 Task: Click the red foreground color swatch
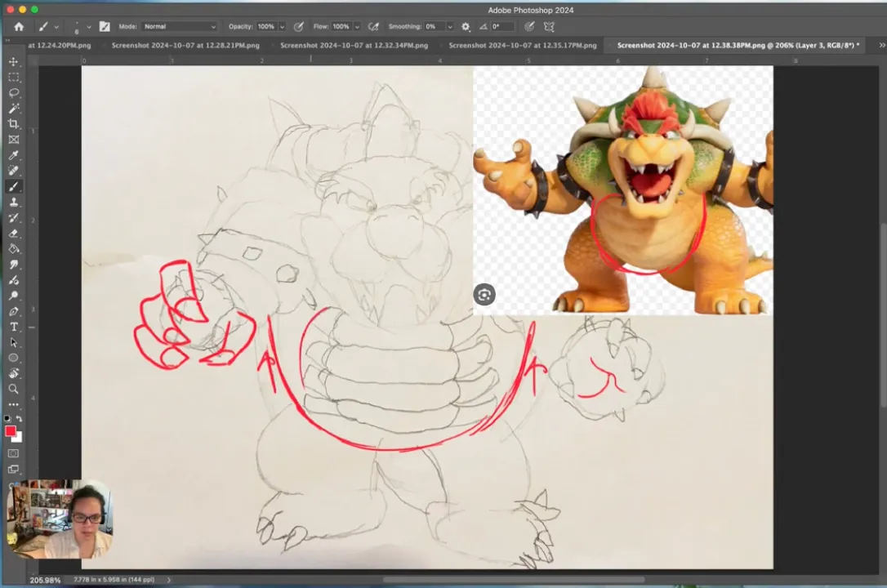pos(11,431)
